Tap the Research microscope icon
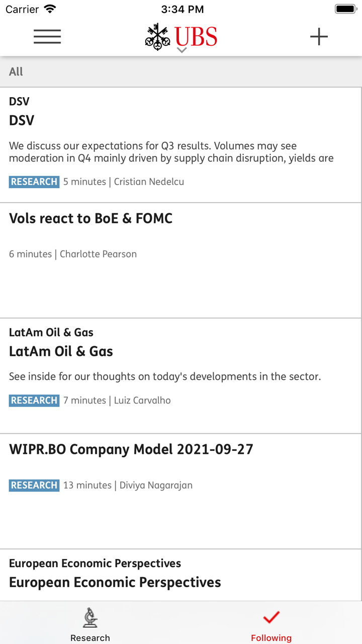The height and width of the screenshot is (644, 362). pos(90,617)
